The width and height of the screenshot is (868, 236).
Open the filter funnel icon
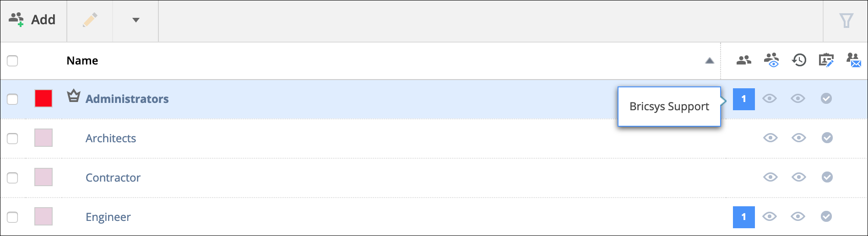(x=846, y=21)
